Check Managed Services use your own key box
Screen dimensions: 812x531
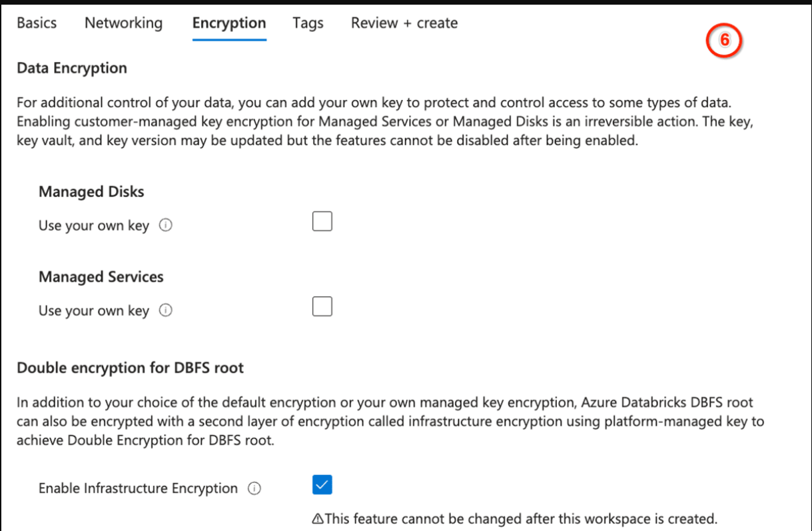coord(322,307)
